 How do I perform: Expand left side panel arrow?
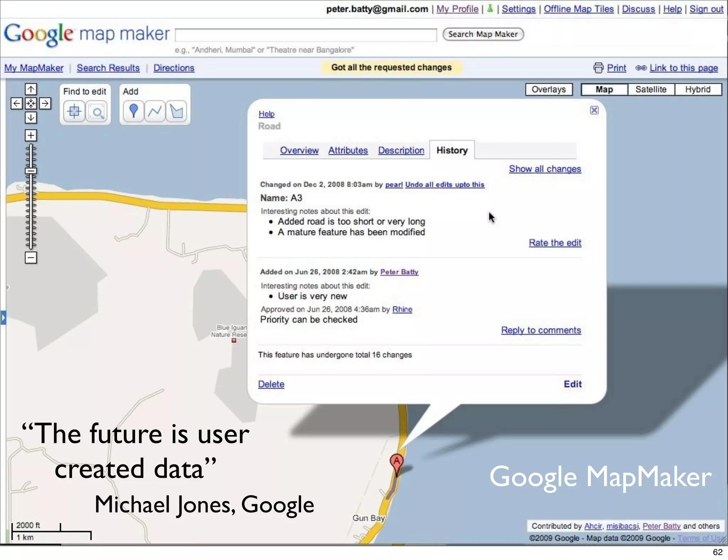coord(3,318)
